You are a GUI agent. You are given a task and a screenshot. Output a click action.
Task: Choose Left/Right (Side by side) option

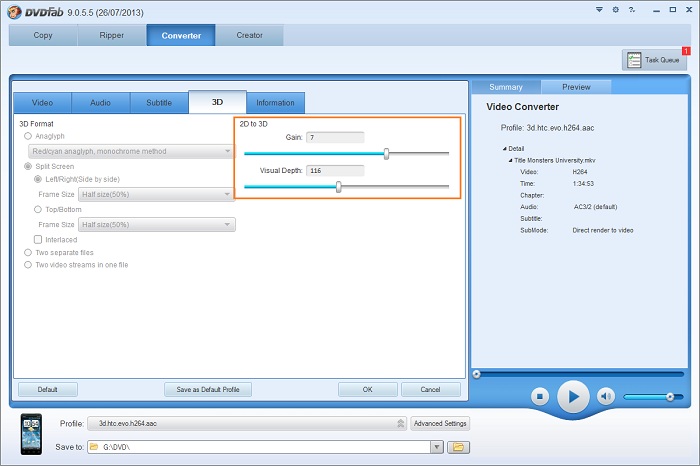click(x=38, y=179)
